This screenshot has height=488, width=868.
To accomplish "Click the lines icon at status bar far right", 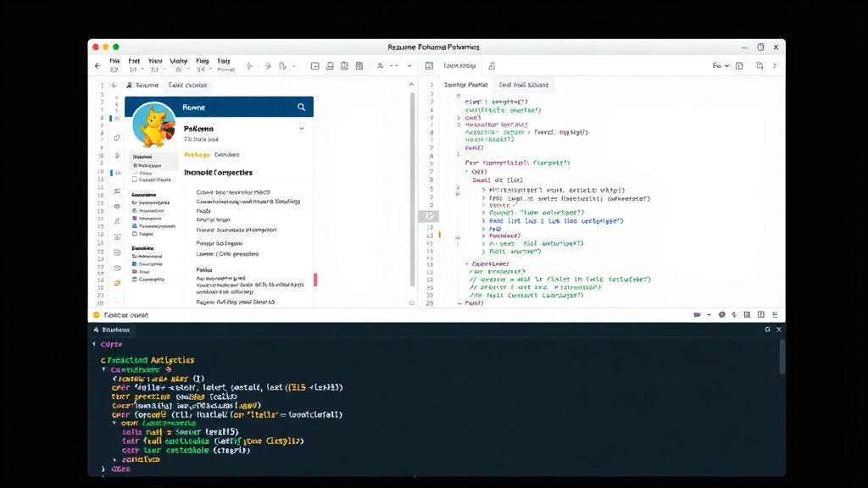I will 775,315.
